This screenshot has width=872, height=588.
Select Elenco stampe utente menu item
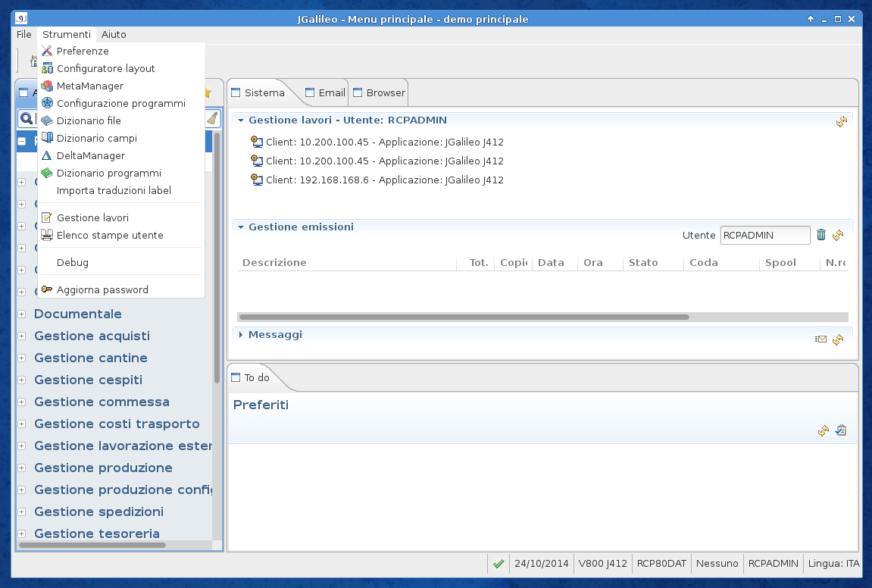point(120,236)
